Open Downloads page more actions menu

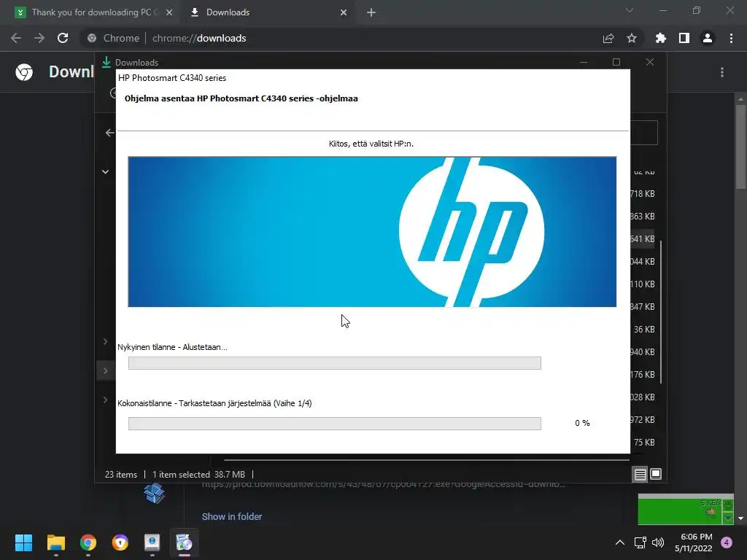click(x=721, y=72)
